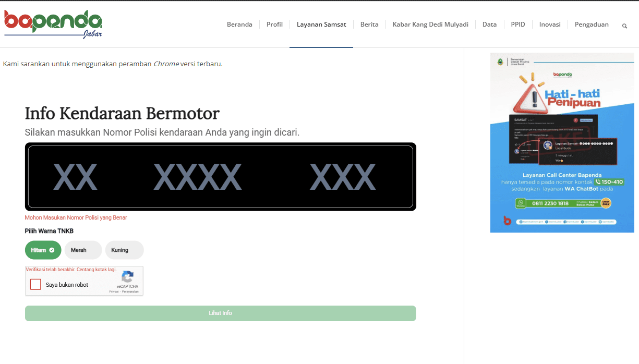
Task: Navigate to the Pengaduan link
Action: point(592,25)
